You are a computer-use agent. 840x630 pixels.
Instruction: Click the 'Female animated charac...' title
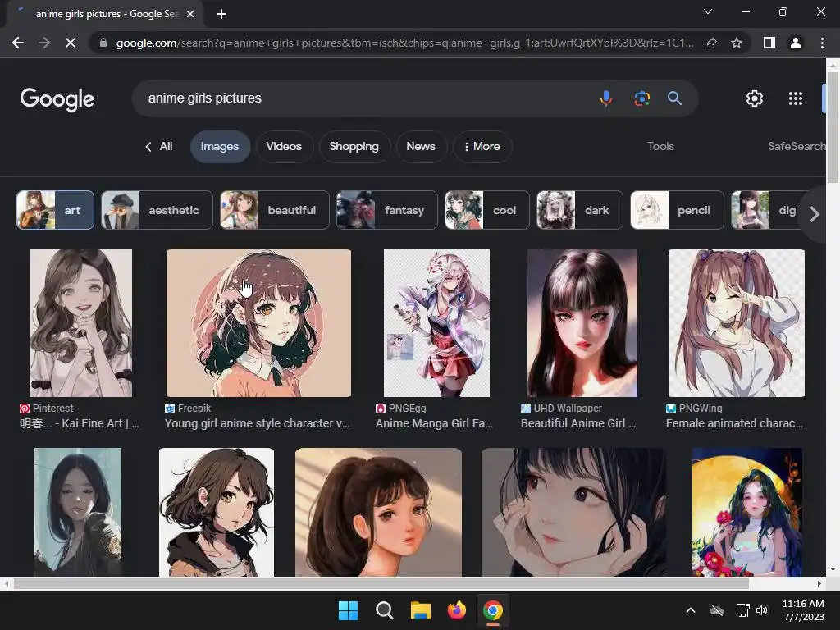point(734,423)
